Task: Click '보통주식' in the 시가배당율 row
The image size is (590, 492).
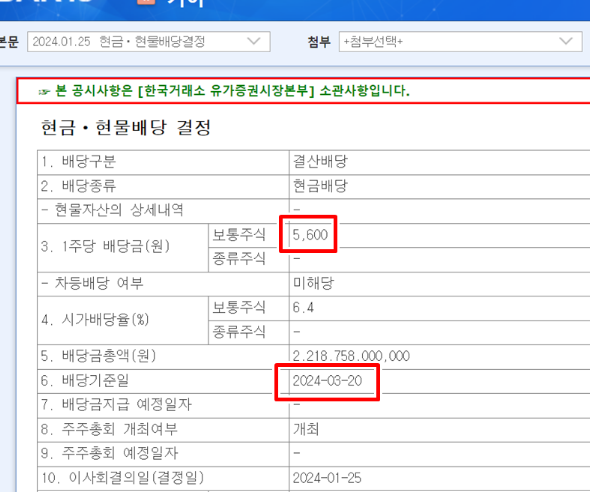Action: tap(239, 308)
